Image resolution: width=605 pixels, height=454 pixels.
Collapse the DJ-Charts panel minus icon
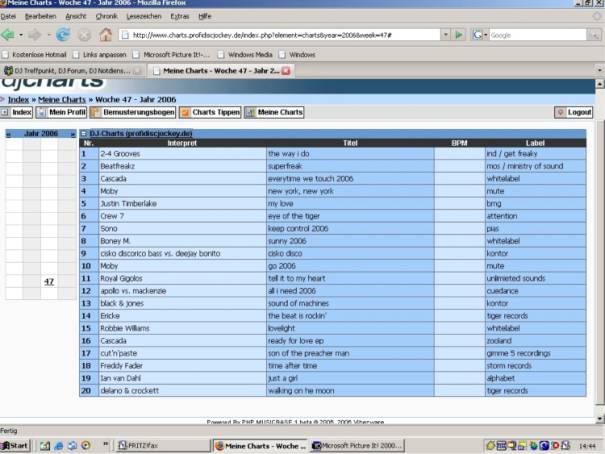point(84,133)
